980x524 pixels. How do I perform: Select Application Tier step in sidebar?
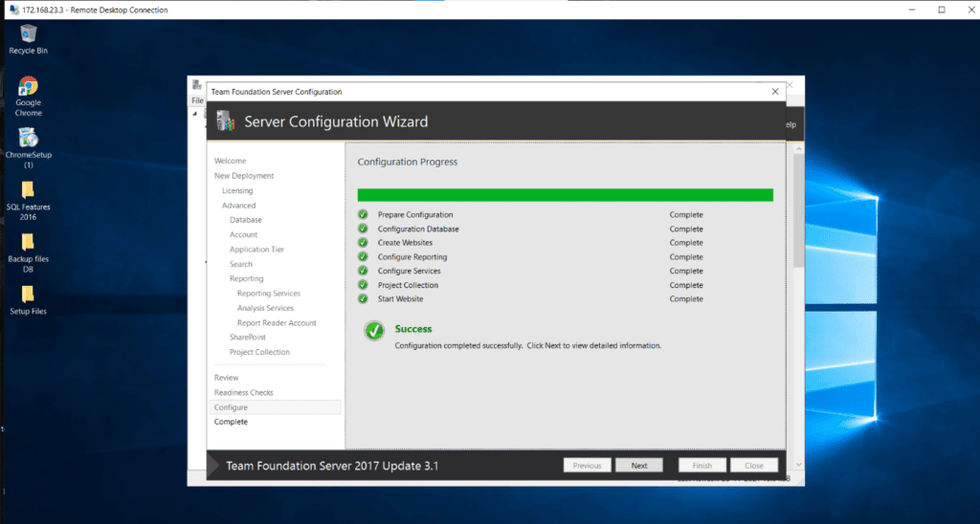click(256, 250)
